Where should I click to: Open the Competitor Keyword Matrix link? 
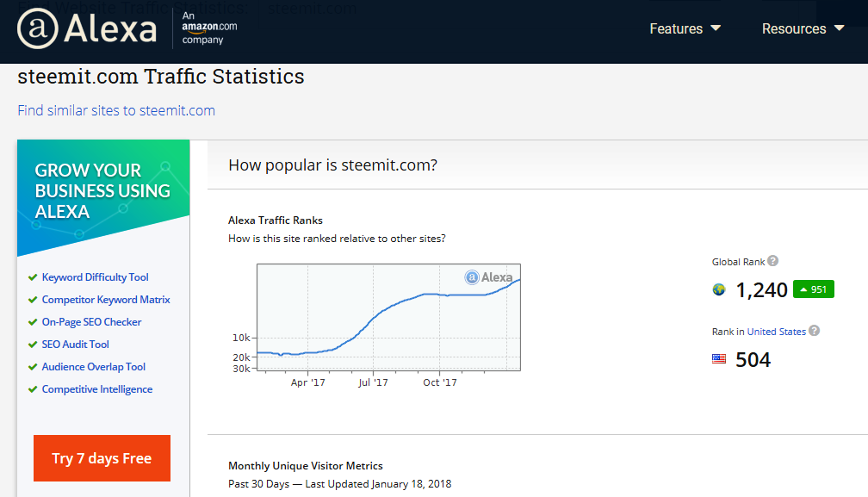coord(106,300)
